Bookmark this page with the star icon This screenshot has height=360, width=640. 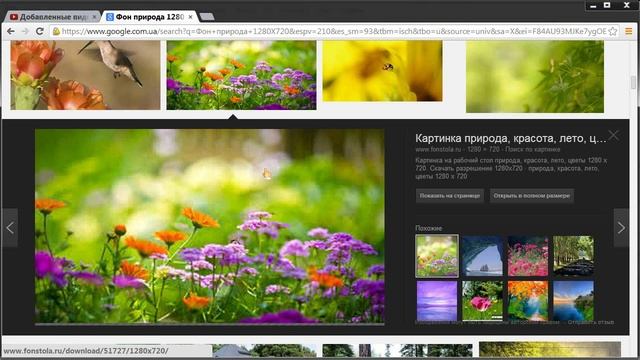(x=613, y=31)
